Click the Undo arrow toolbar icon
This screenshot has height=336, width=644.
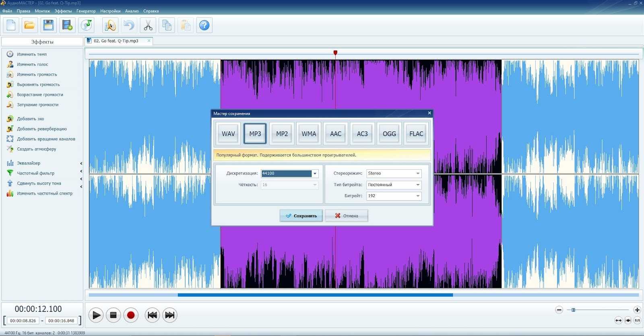click(x=129, y=25)
